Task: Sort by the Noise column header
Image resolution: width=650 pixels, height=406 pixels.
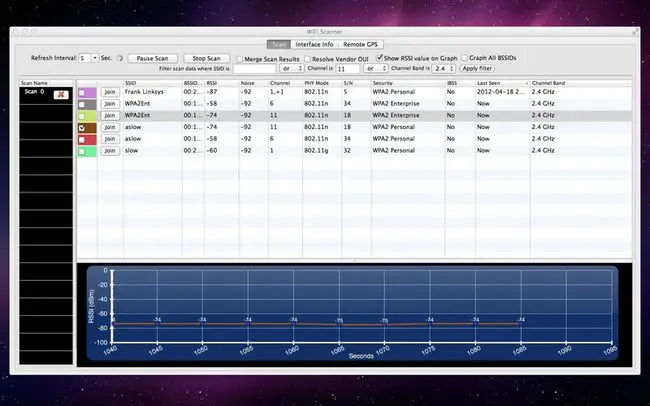Action: pyautogui.click(x=254, y=83)
